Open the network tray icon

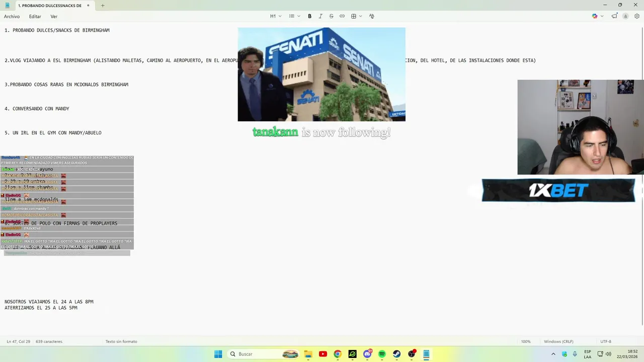click(x=600, y=354)
